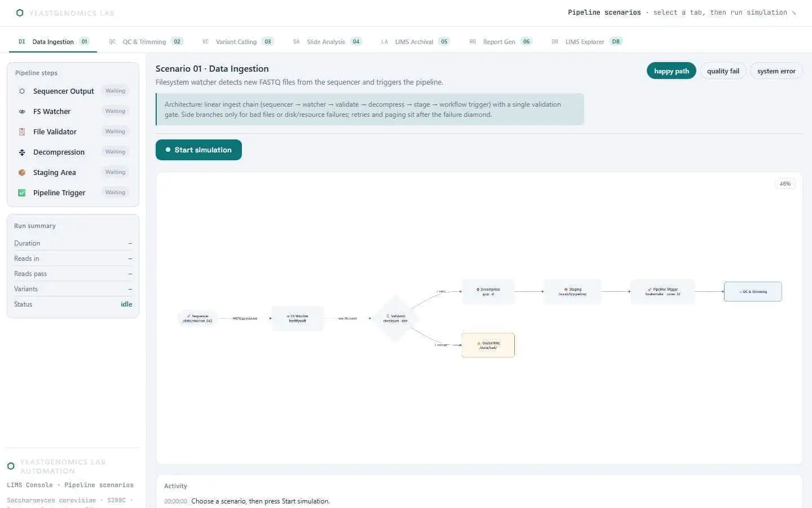Open the Slide Analysis tab
The width and height of the screenshot is (812, 508).
(327, 42)
